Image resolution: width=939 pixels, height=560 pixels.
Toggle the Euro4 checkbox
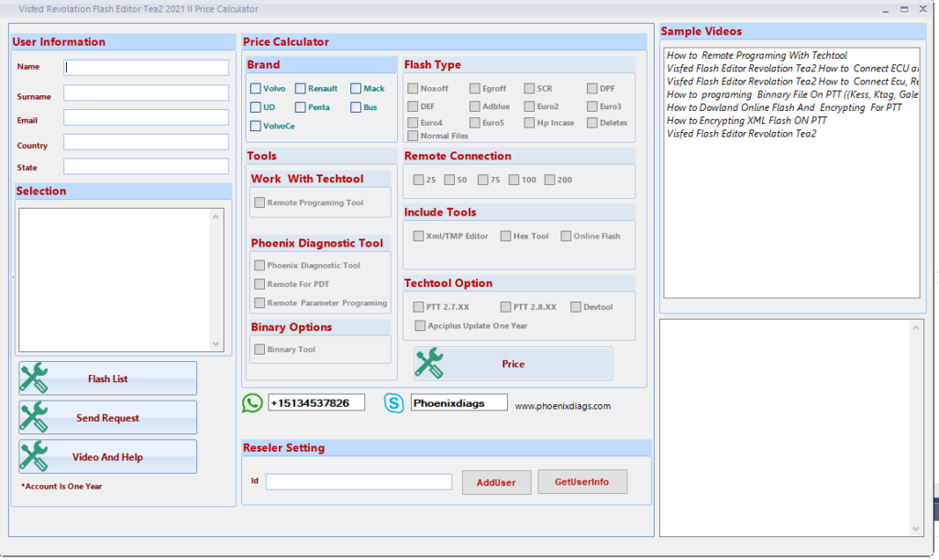point(413,123)
